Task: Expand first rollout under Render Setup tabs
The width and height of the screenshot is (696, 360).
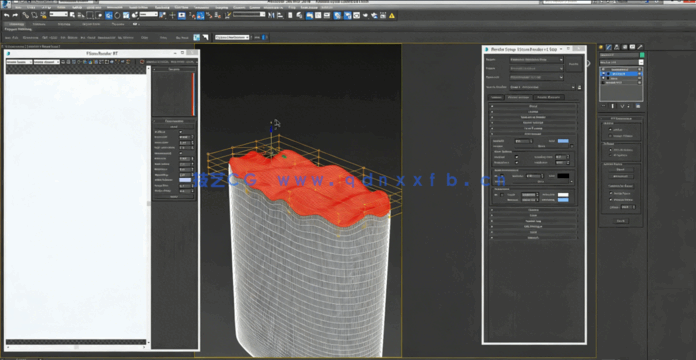Action: coord(534,106)
